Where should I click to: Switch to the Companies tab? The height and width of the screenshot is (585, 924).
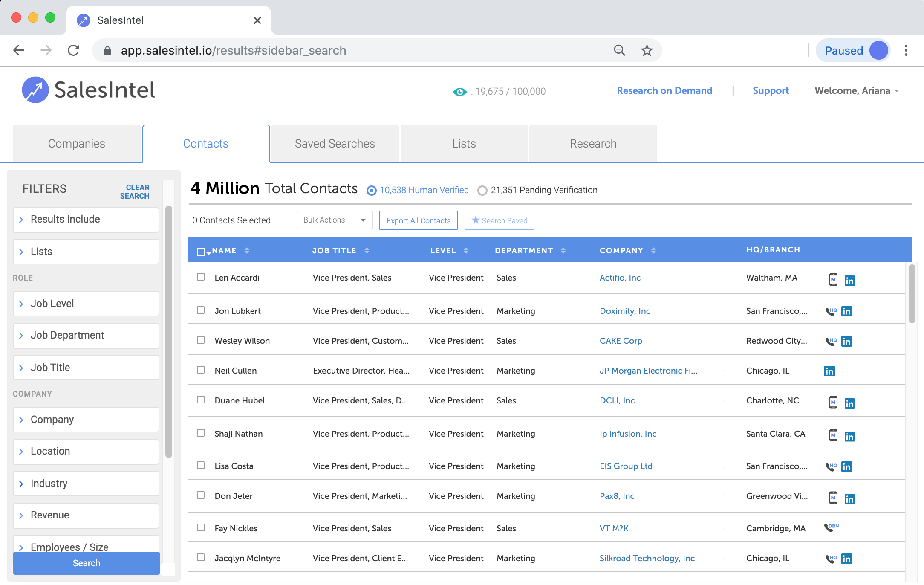point(77,143)
